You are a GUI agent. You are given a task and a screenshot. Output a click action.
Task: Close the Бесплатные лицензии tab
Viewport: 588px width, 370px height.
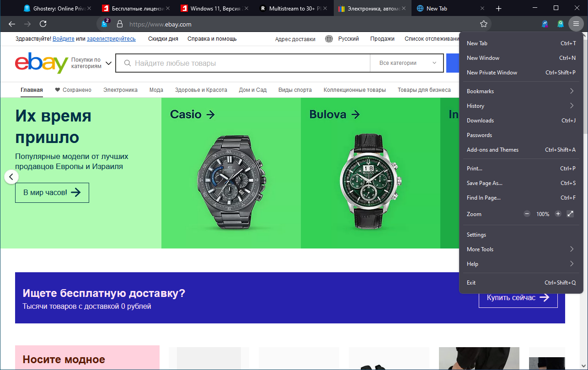point(168,8)
